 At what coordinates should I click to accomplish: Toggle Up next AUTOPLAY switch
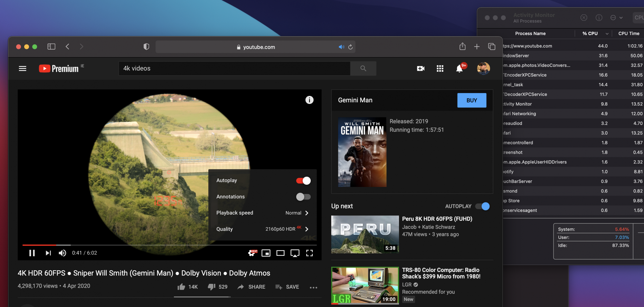(482, 206)
